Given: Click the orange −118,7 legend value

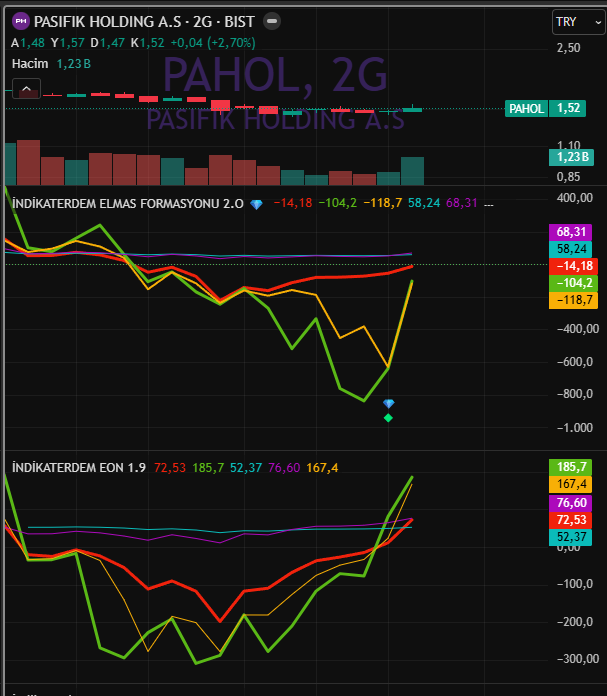Looking at the screenshot, I should pyautogui.click(x=382, y=203).
